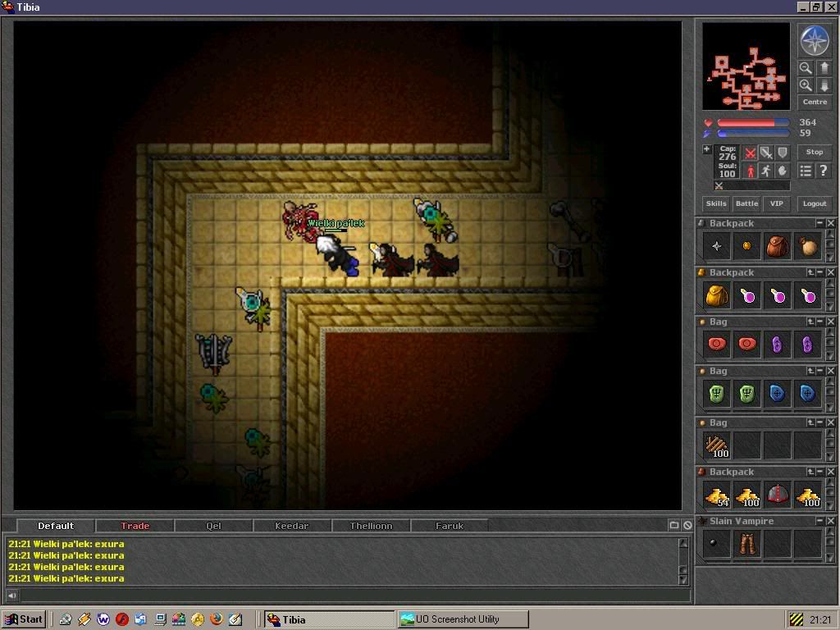Image resolution: width=840 pixels, height=630 pixels.
Task: Switch to Qel chat tab
Action: click(x=214, y=526)
